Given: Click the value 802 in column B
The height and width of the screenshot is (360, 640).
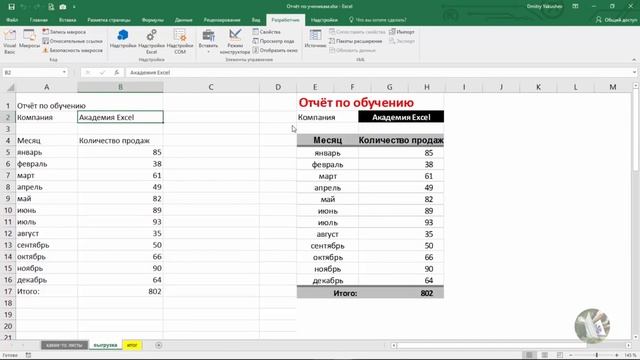Looking at the screenshot, I should [120, 291].
